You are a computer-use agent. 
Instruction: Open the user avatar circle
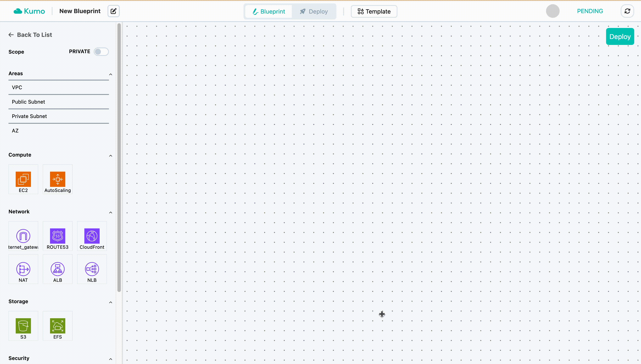pos(553,11)
